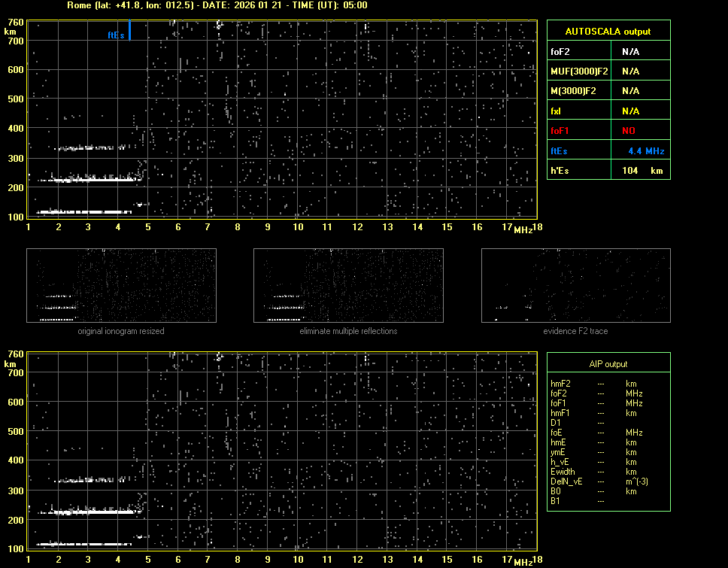Click the AUTOSCALA output header
This screenshot has width=728, height=568.
[x=608, y=32]
